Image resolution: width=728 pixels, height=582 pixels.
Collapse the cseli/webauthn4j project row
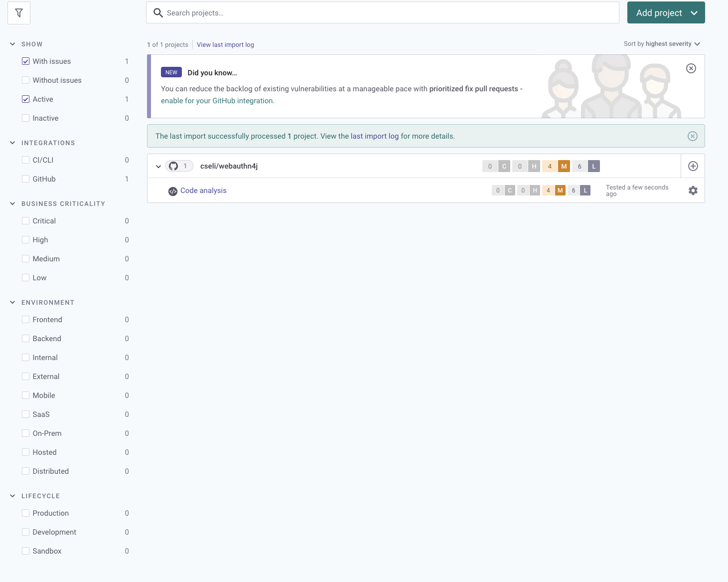(158, 166)
